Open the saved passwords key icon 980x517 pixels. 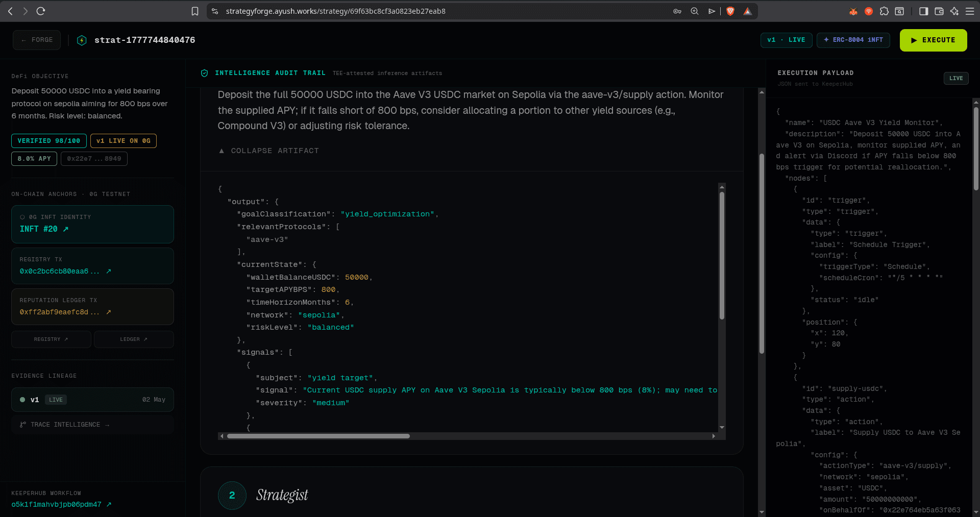[677, 11]
